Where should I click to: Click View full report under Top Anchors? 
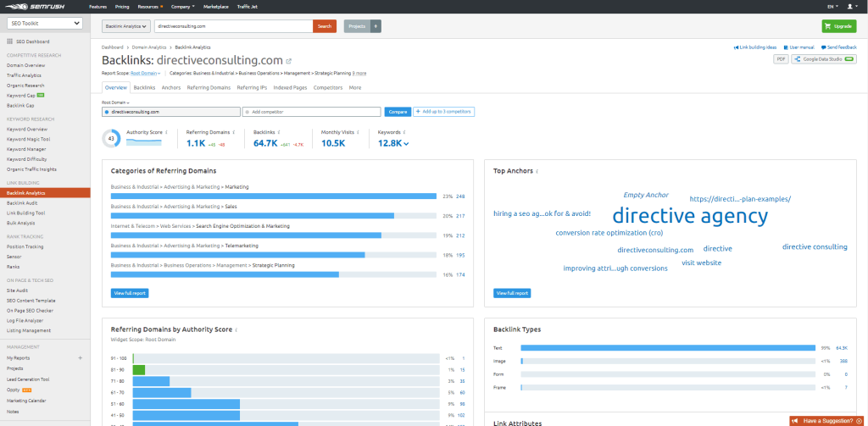[512, 293]
